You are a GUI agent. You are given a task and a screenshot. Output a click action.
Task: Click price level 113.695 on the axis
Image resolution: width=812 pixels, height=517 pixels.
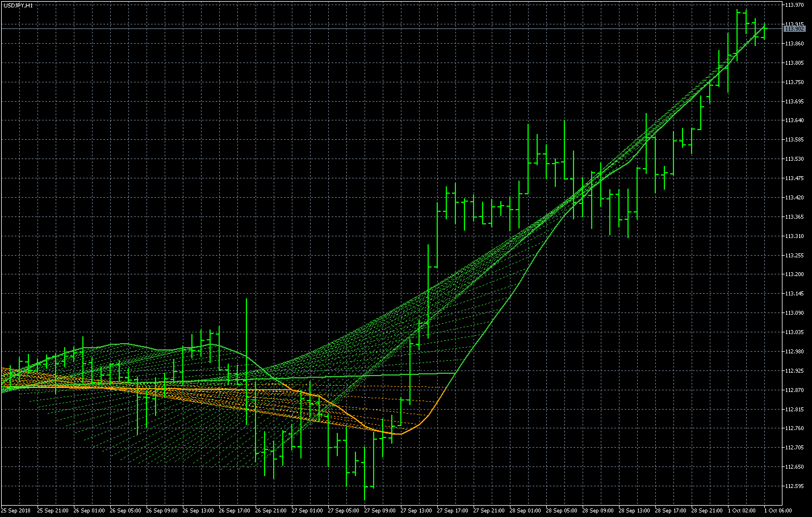(x=795, y=102)
